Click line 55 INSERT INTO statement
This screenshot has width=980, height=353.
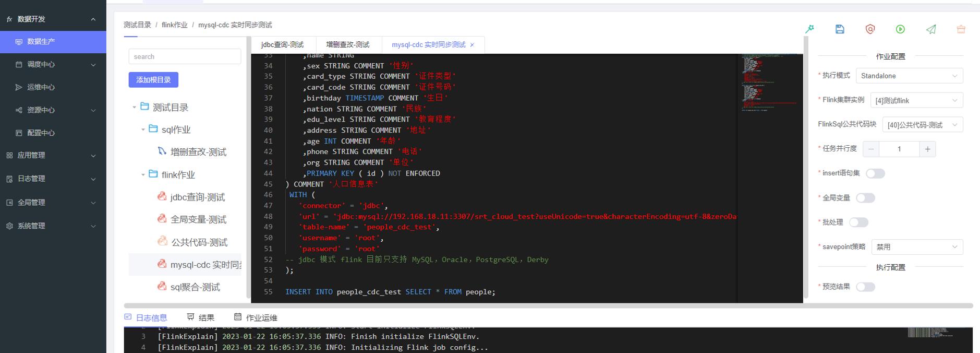(390, 292)
